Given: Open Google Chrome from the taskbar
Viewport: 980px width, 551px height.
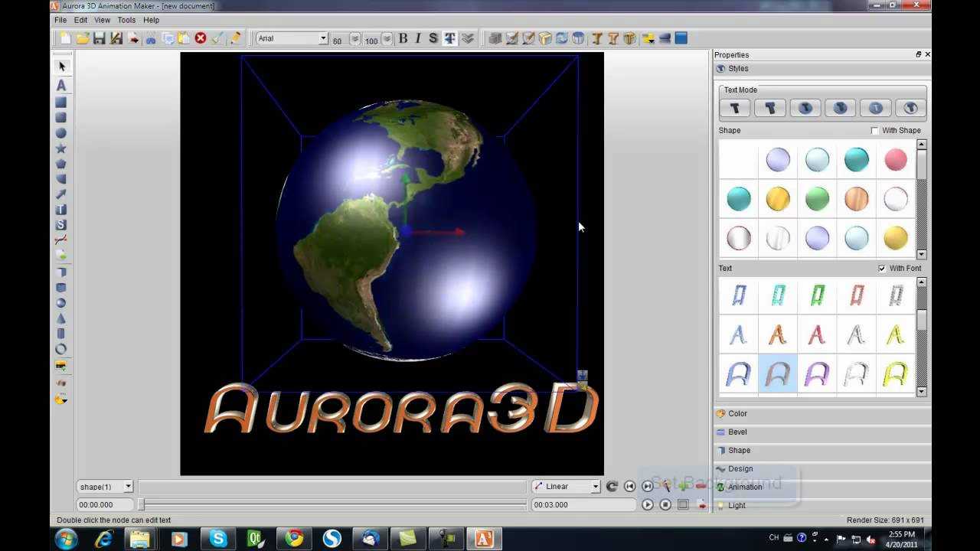Looking at the screenshot, I should click(294, 539).
